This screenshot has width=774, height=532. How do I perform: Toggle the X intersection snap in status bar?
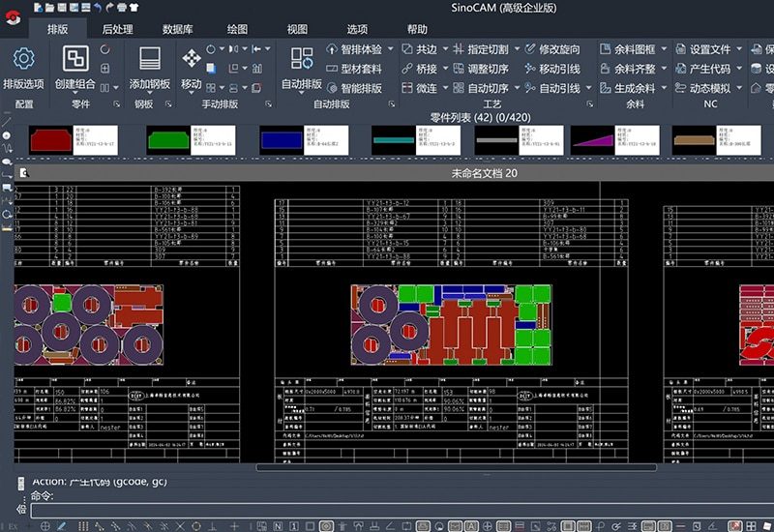[180, 526]
